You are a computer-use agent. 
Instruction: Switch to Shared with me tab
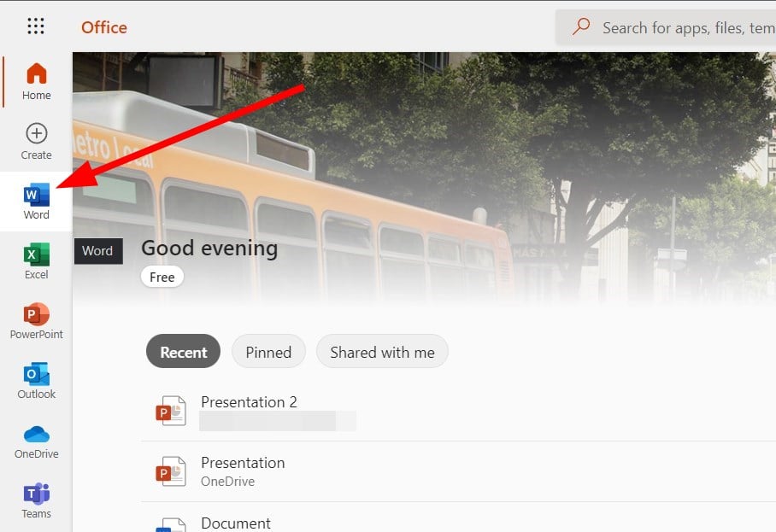382,352
